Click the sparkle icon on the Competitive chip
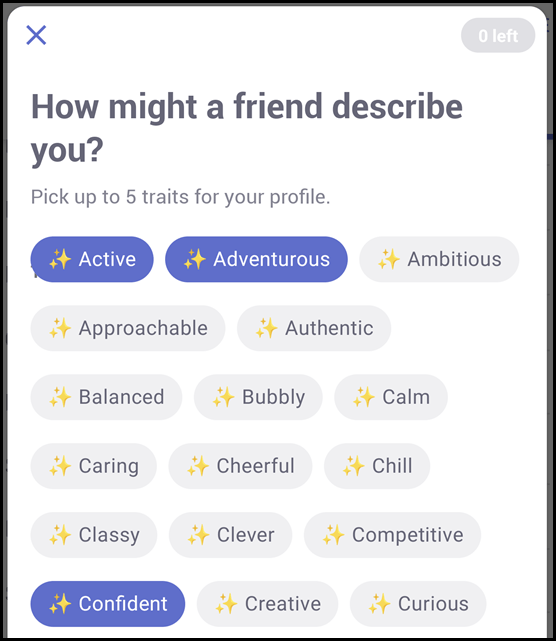 coord(333,535)
